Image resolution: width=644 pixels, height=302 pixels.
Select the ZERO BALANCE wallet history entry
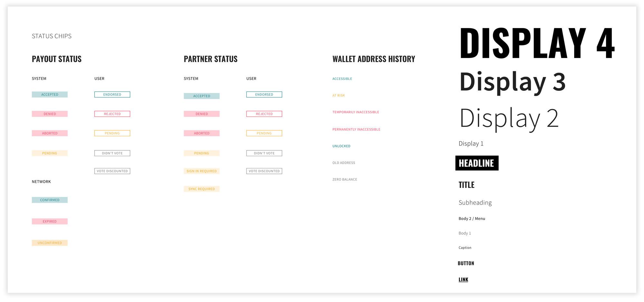[x=345, y=179]
